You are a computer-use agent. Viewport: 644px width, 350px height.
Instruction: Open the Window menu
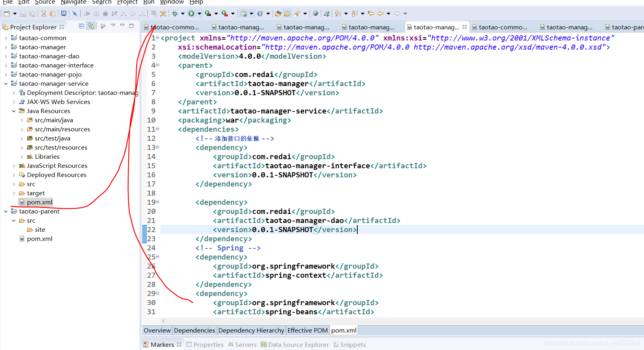point(172,2)
